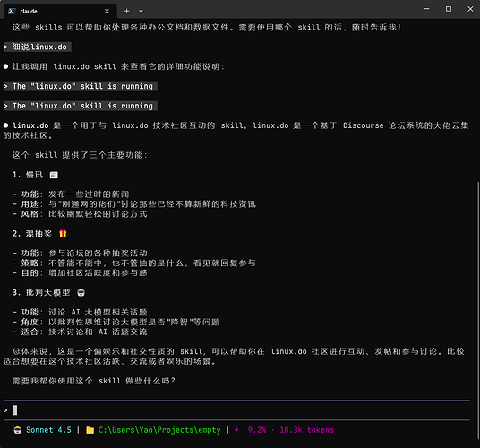Click the lightning bolt usage icon
Image resolution: width=480 pixels, height=448 pixels.
236,430
